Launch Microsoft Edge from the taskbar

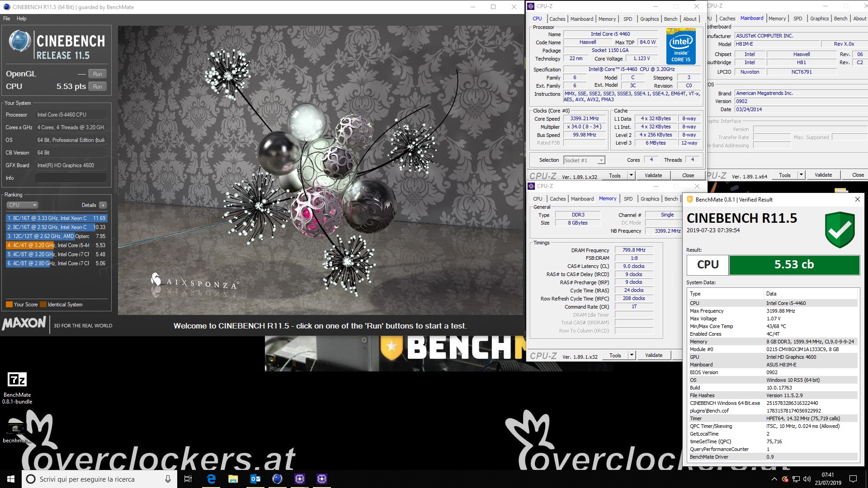click(x=211, y=479)
